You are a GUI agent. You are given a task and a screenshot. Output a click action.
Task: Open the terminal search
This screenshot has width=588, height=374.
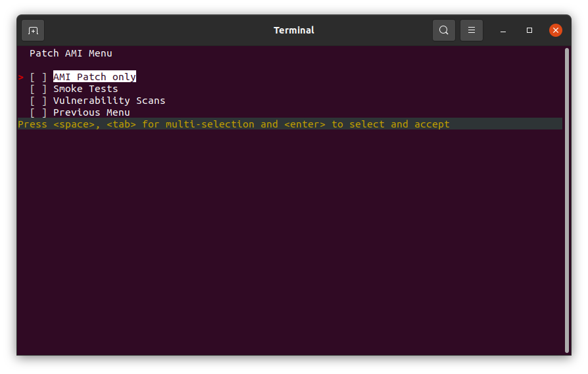(443, 30)
